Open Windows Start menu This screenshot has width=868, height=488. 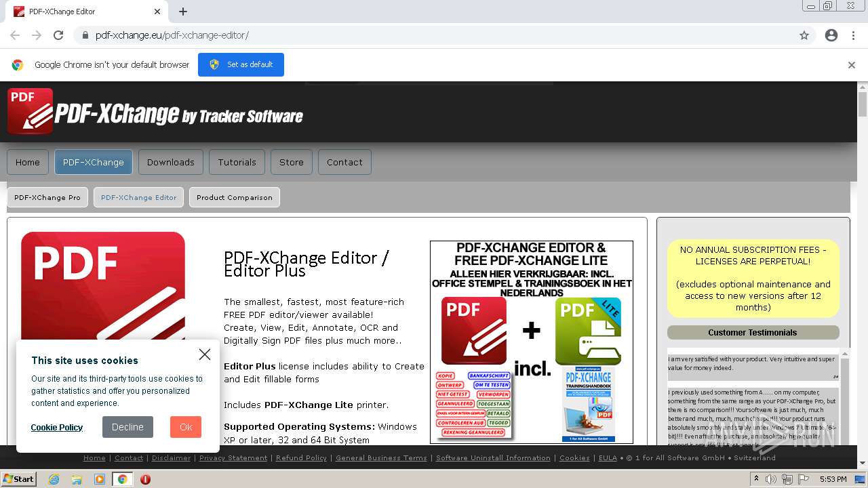[x=18, y=479]
